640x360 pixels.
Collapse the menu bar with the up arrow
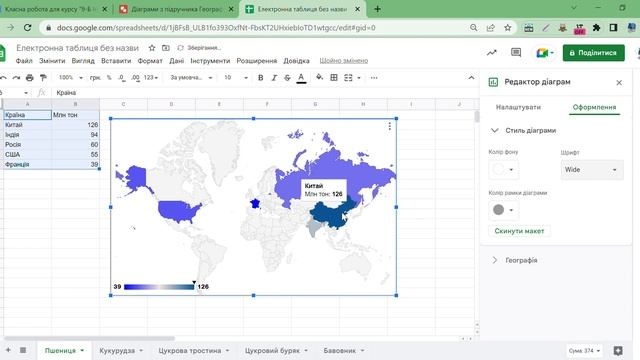coord(471,78)
